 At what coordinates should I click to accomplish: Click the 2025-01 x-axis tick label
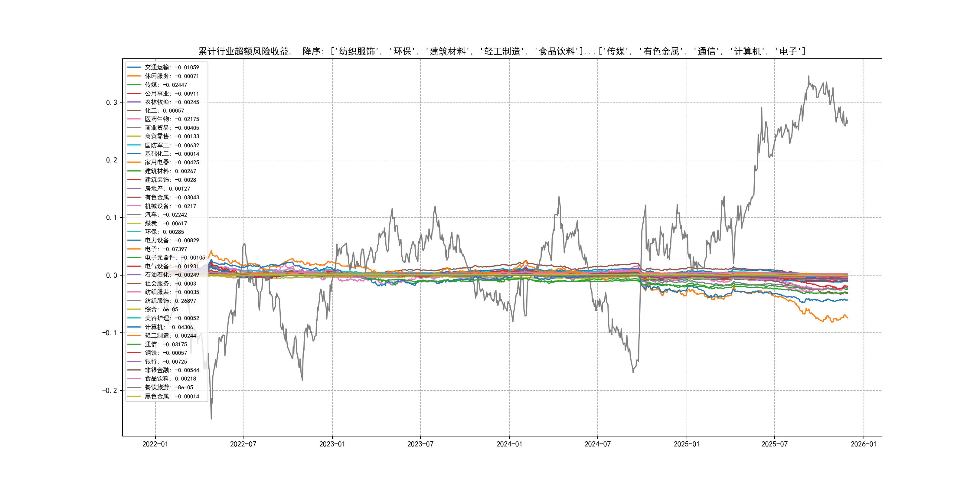686,444
